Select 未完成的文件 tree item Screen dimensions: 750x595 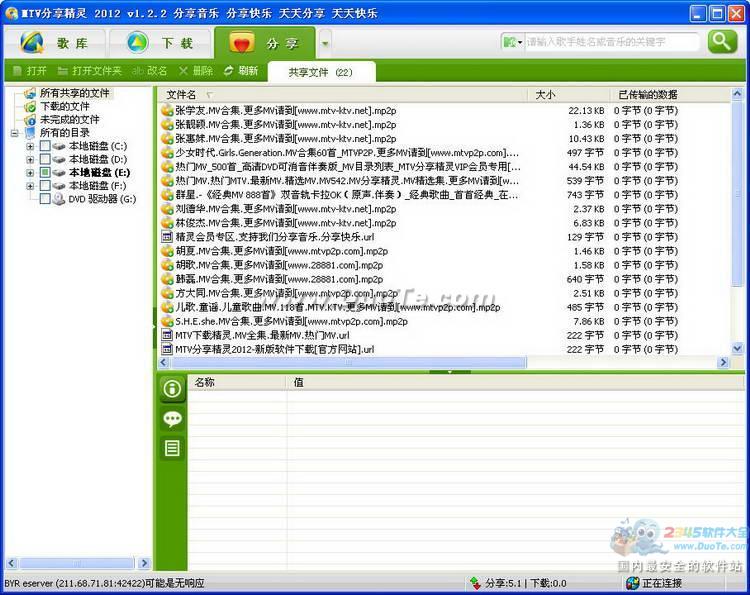(69, 120)
